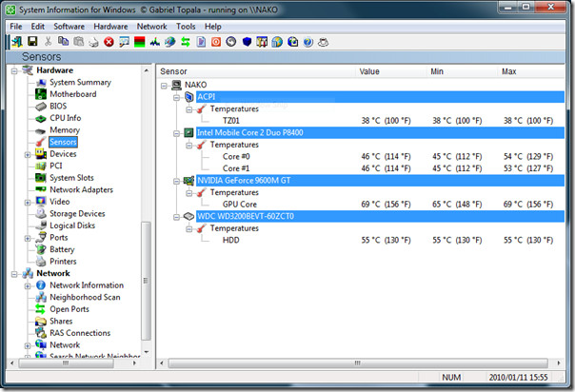Collapse the Hardware tree node

coord(14,70)
